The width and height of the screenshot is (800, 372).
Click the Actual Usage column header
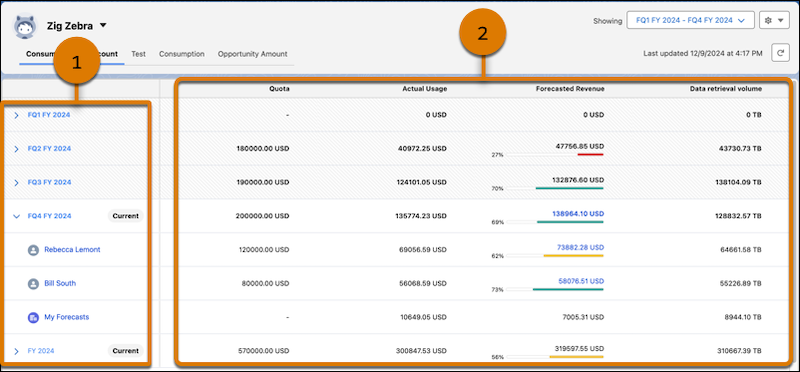[x=424, y=88]
